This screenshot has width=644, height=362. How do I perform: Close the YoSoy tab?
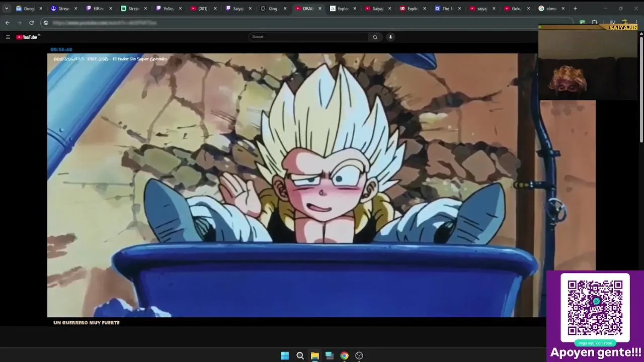[x=181, y=9]
